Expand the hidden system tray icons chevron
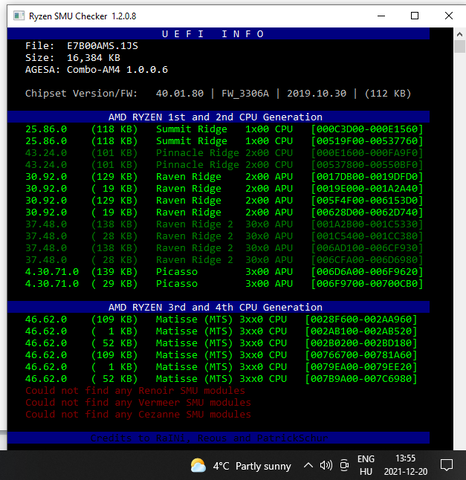This screenshot has width=466, height=480. [308, 465]
